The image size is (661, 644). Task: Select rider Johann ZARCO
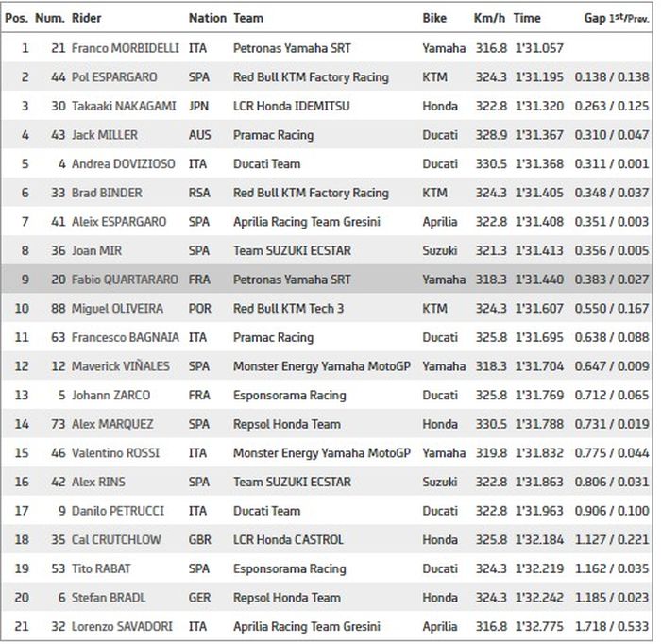[x=110, y=395]
